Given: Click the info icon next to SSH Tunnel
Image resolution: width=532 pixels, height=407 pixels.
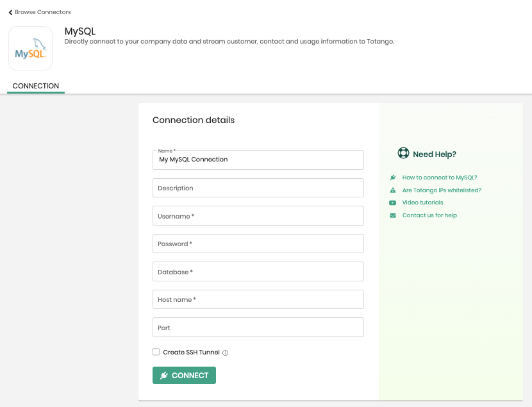Looking at the screenshot, I should [225, 353].
